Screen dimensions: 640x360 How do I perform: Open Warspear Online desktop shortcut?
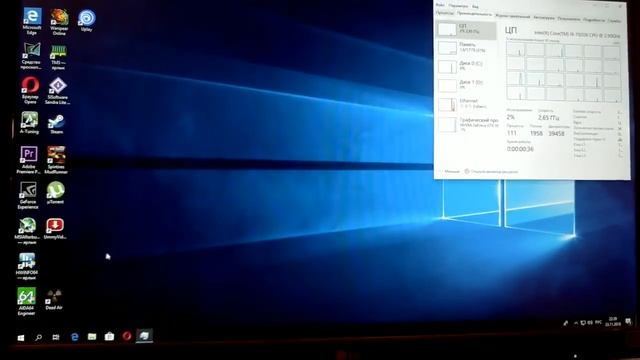pyautogui.click(x=59, y=22)
